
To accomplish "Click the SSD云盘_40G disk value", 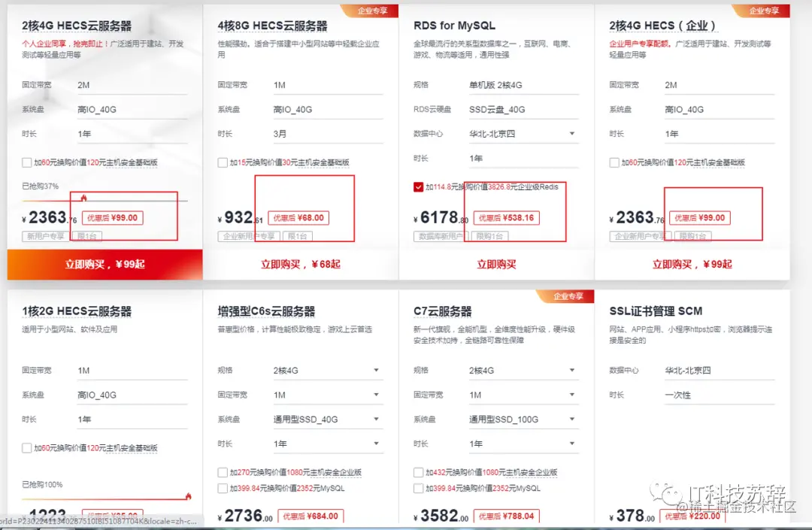I will [x=497, y=109].
